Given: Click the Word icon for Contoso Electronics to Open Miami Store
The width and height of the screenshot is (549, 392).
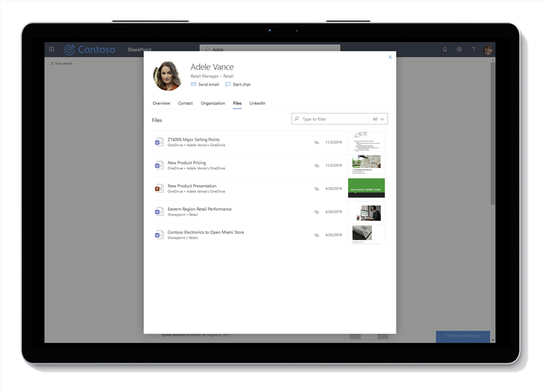Looking at the screenshot, I should click(159, 234).
